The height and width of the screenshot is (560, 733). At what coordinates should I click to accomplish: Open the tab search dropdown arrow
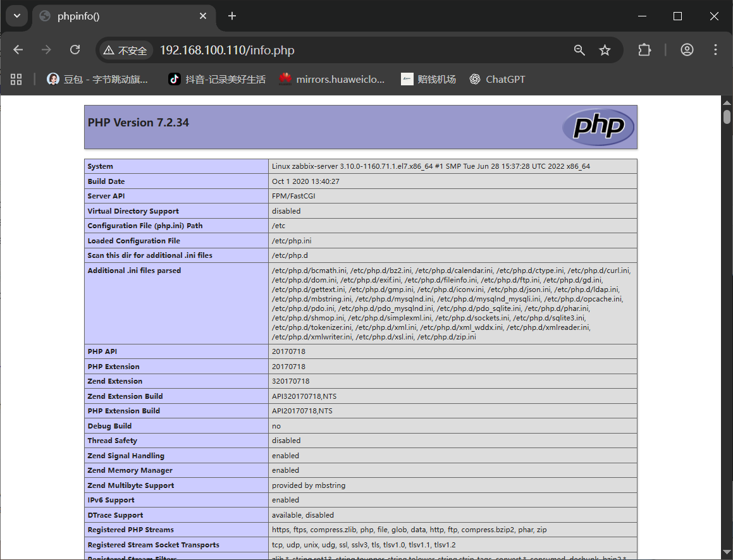[17, 16]
